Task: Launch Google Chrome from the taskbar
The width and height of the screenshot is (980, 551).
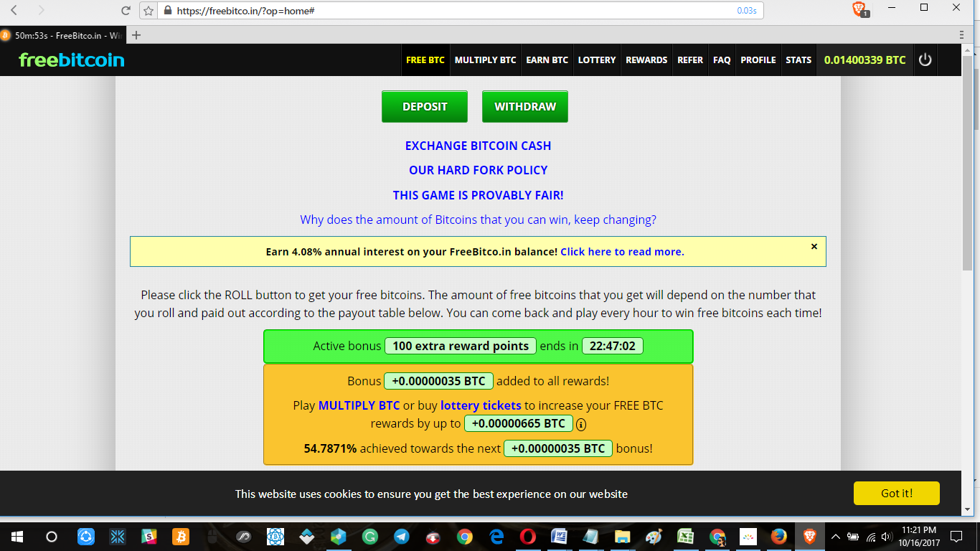Action: [x=464, y=537]
